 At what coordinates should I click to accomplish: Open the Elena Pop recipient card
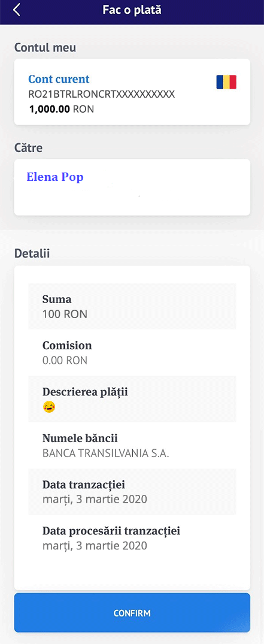point(132,188)
